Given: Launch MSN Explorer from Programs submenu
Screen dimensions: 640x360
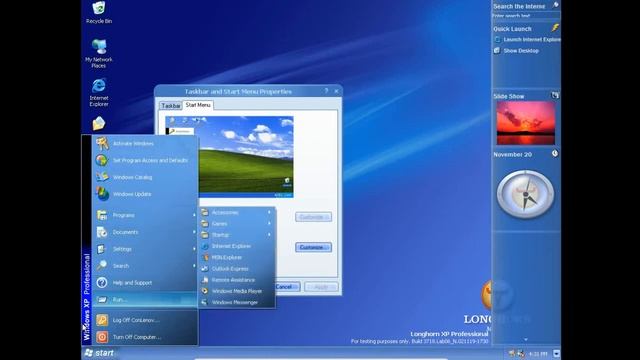Looking at the screenshot, I should point(236,258).
